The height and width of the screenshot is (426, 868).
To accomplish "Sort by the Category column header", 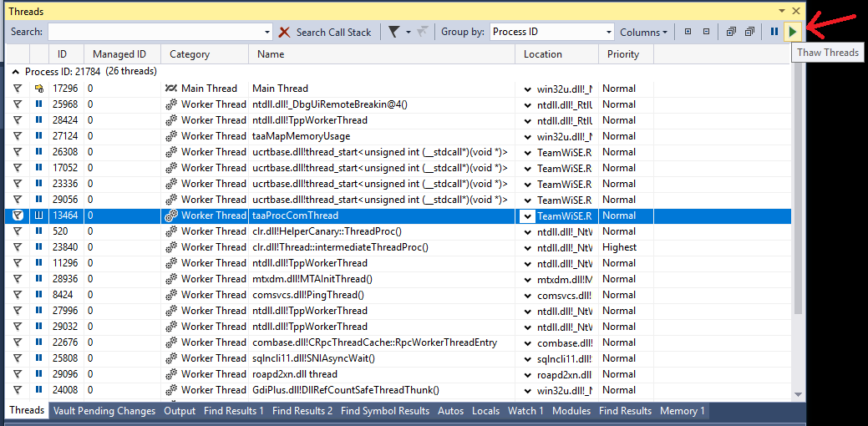I will [205, 54].
